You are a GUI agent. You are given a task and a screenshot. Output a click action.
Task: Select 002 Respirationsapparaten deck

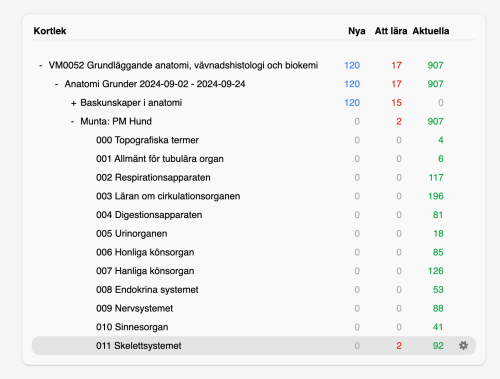coord(153,177)
